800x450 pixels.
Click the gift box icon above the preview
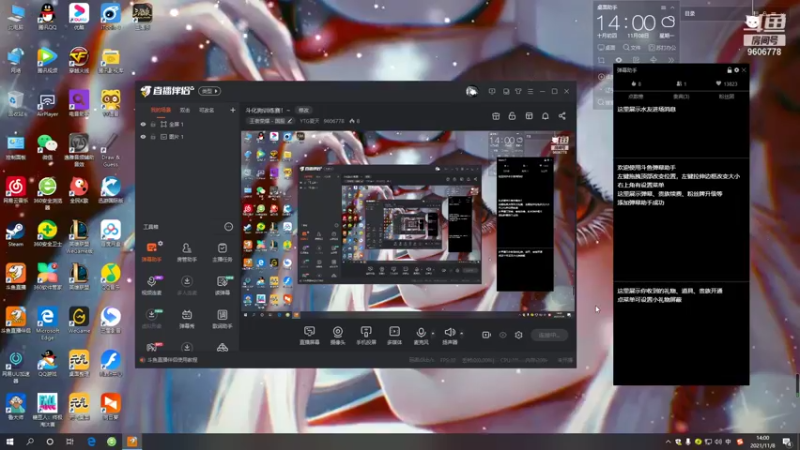tap(496, 116)
